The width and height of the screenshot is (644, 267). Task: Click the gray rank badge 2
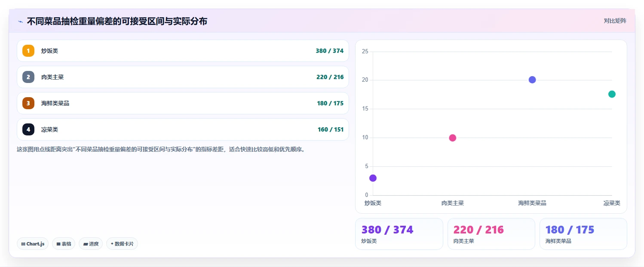pyautogui.click(x=28, y=77)
